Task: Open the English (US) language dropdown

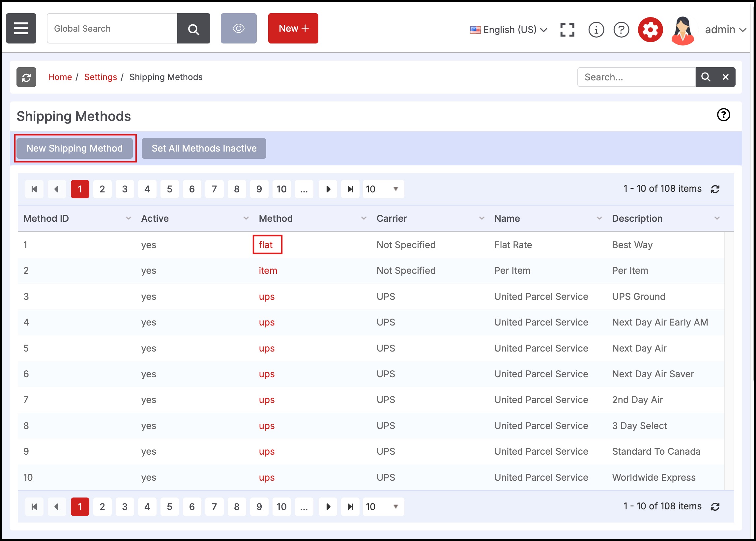Action: click(x=509, y=30)
